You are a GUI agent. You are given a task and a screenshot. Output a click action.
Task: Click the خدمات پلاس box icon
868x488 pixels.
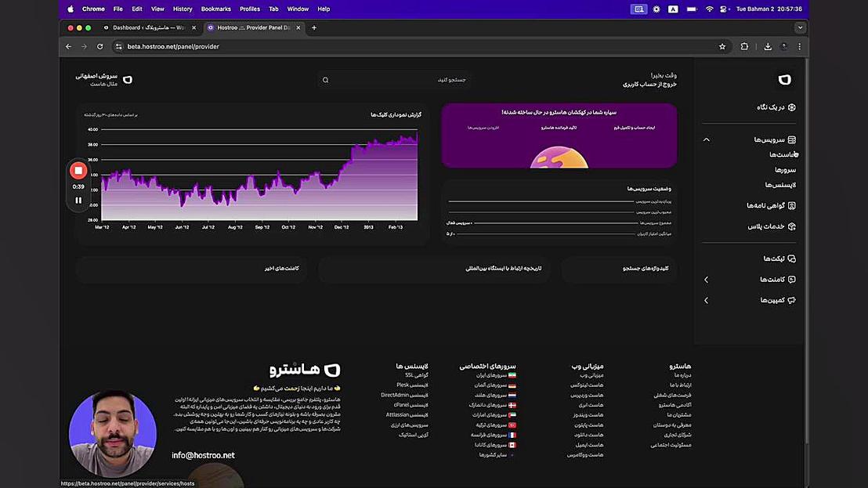coord(791,226)
